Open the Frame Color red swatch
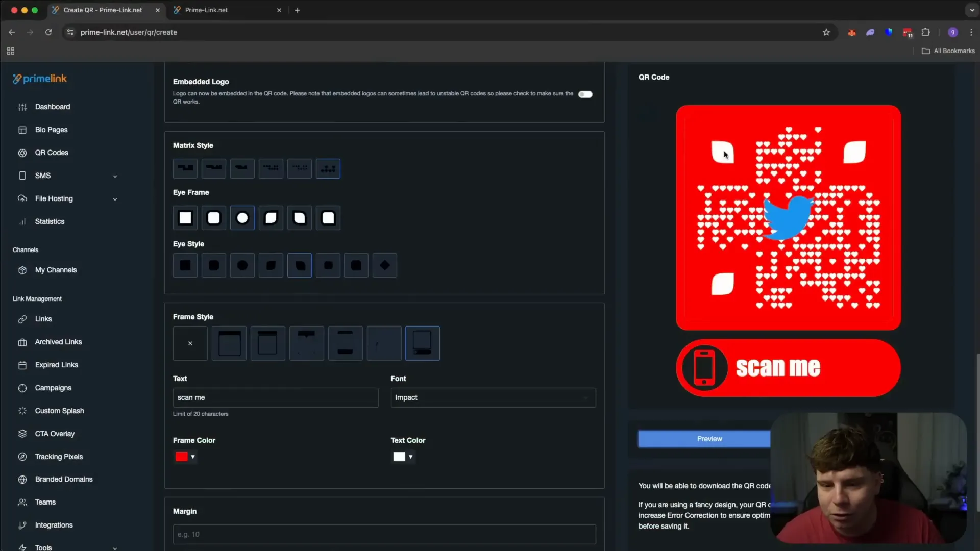This screenshot has height=551, width=980. click(x=181, y=457)
